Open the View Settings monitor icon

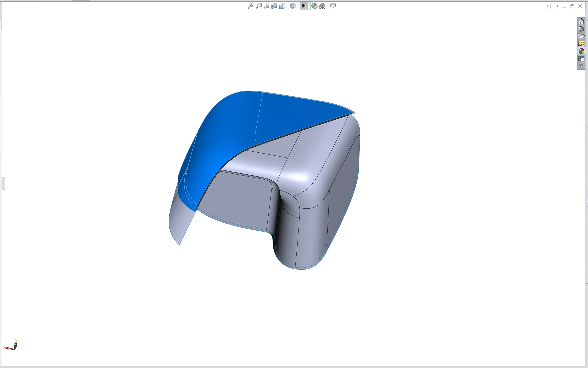click(333, 6)
